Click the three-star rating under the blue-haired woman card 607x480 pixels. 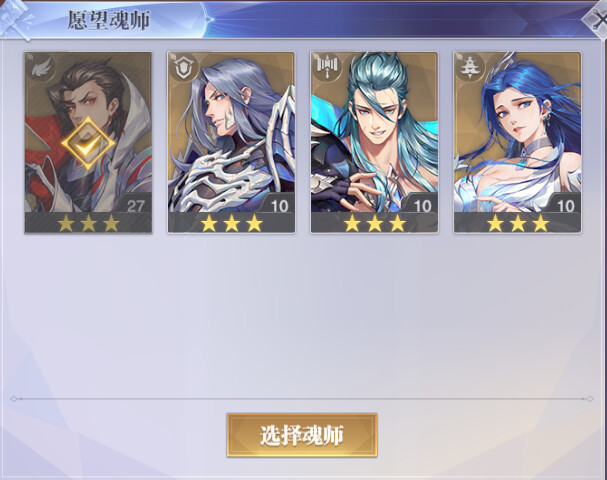pyautogui.click(x=518, y=223)
